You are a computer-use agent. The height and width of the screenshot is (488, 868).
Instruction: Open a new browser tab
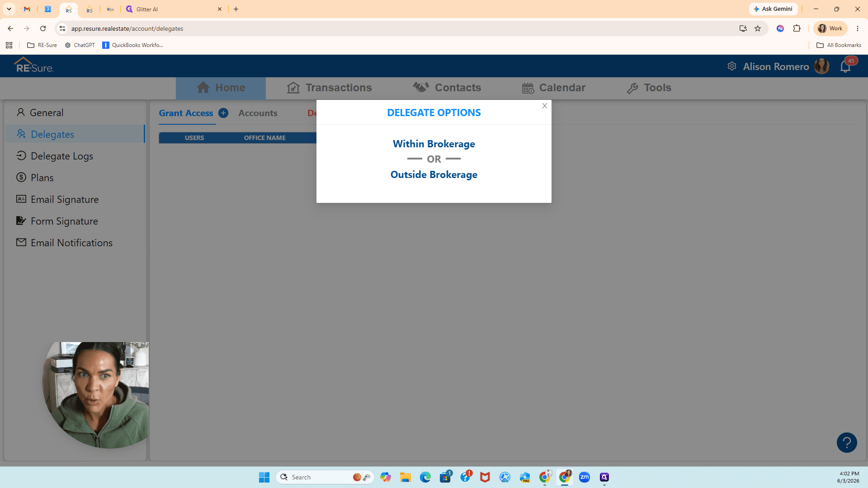point(236,9)
